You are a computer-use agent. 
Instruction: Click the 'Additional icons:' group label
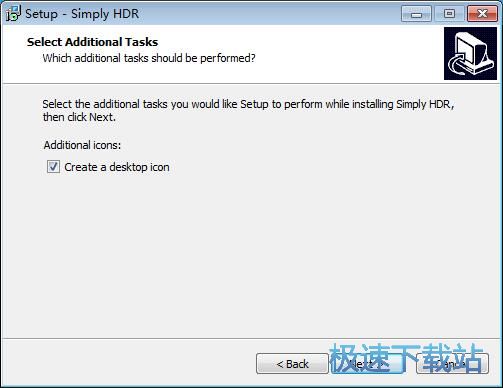coord(82,145)
